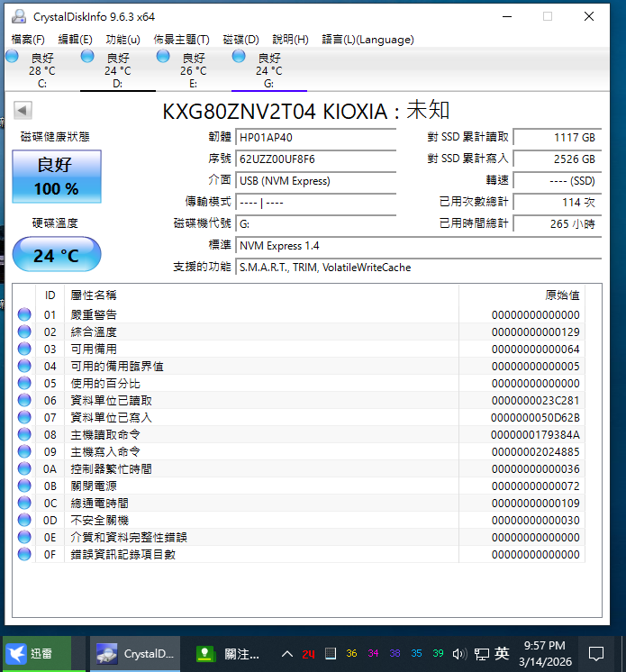Select the 錯誤資訊記錄項目數 attribute name
The height and width of the screenshot is (672, 626).
(123, 555)
